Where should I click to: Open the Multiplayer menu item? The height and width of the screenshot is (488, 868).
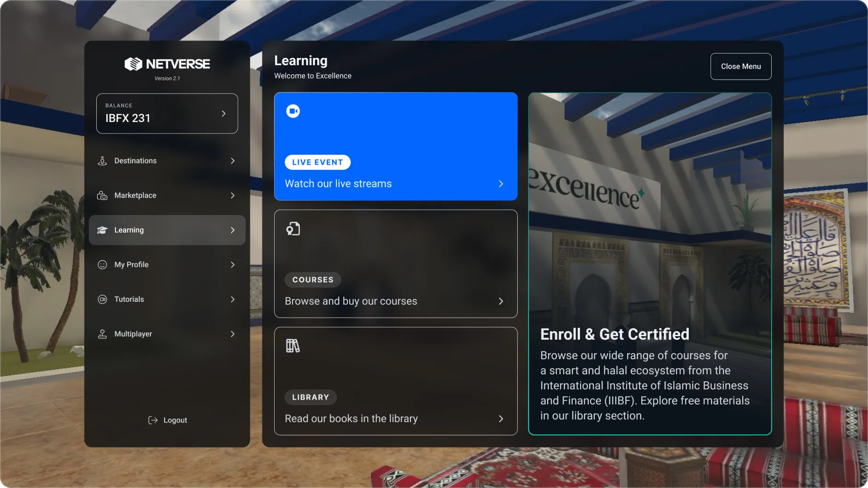pos(167,334)
